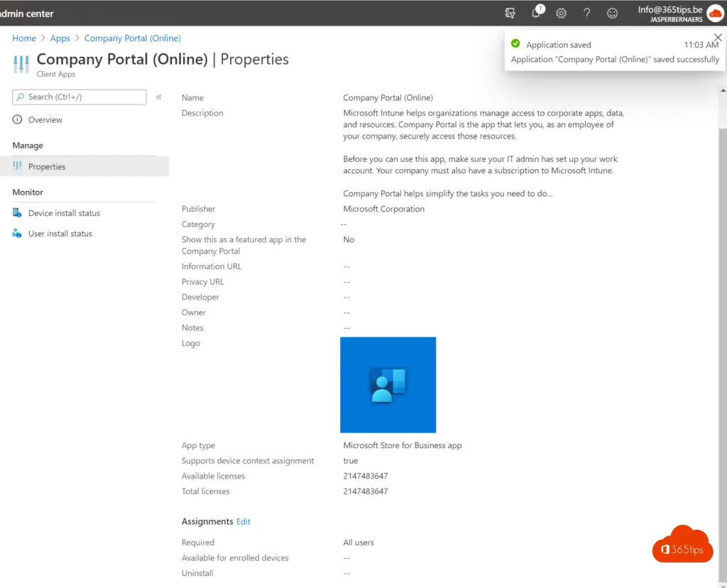Click the Privacy URL label

(202, 281)
